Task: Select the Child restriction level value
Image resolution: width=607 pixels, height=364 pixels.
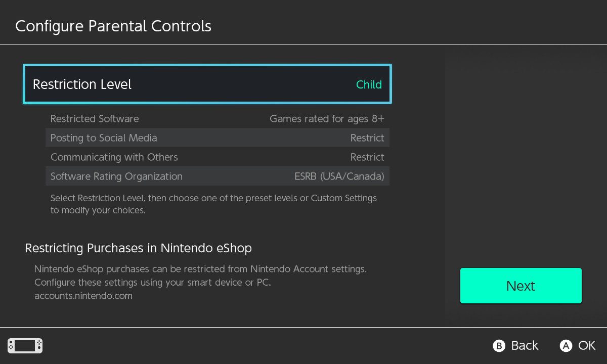Action: point(369,84)
